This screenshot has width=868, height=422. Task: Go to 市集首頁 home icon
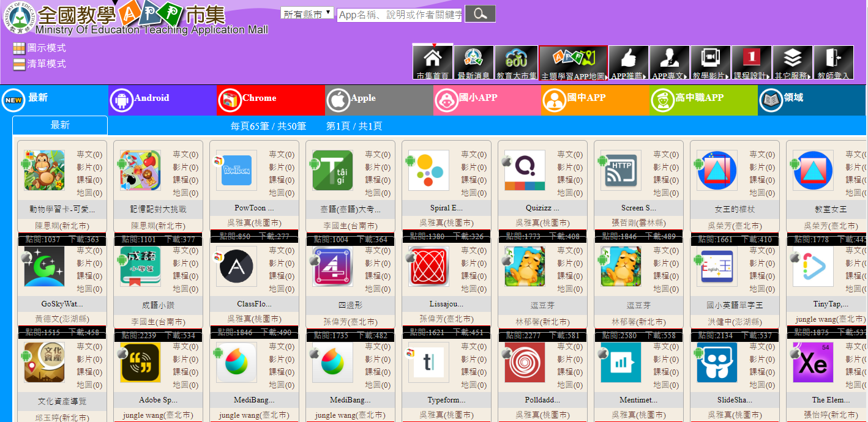pyautogui.click(x=433, y=63)
